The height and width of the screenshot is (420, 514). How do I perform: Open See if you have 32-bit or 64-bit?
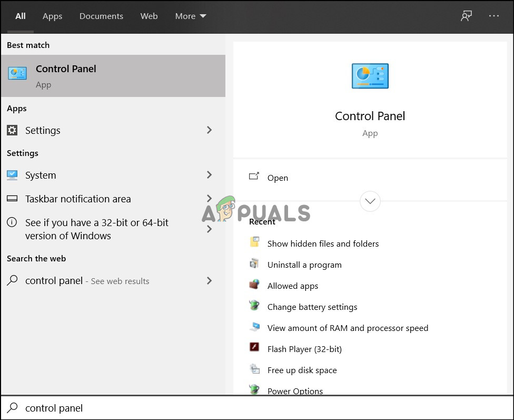coord(113,229)
